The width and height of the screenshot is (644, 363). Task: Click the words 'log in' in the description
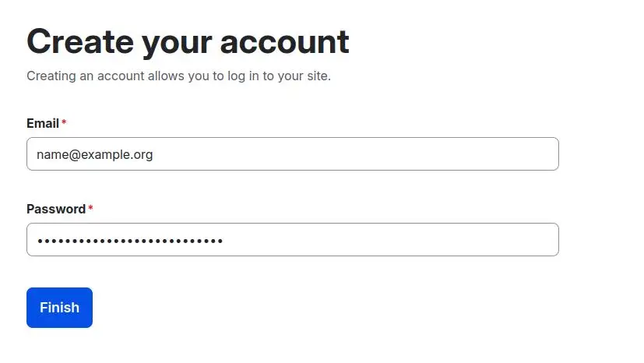pos(239,76)
